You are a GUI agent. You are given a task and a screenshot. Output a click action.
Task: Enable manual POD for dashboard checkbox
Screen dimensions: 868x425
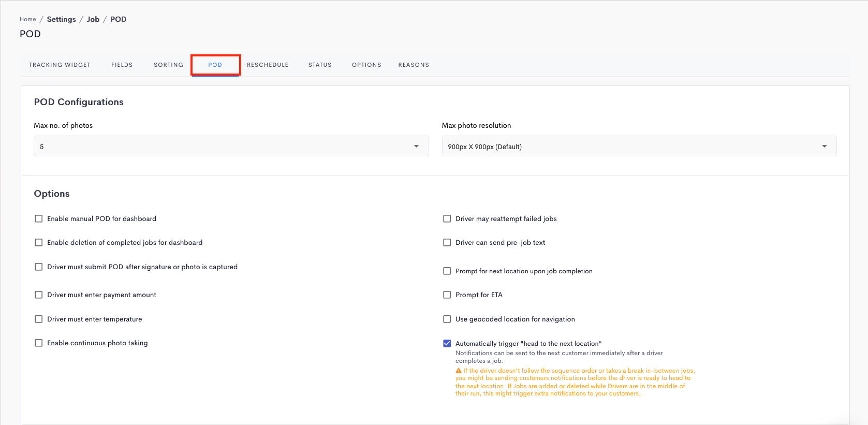click(x=39, y=218)
